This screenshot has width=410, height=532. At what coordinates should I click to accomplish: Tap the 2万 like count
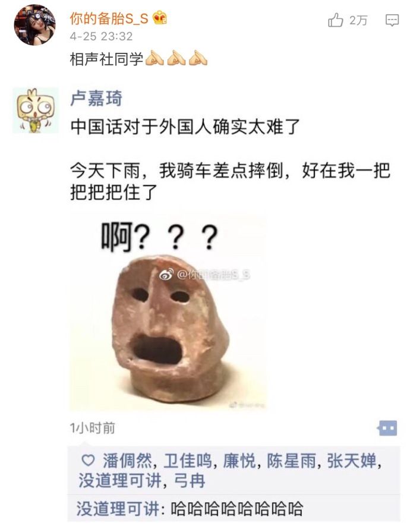(358, 20)
